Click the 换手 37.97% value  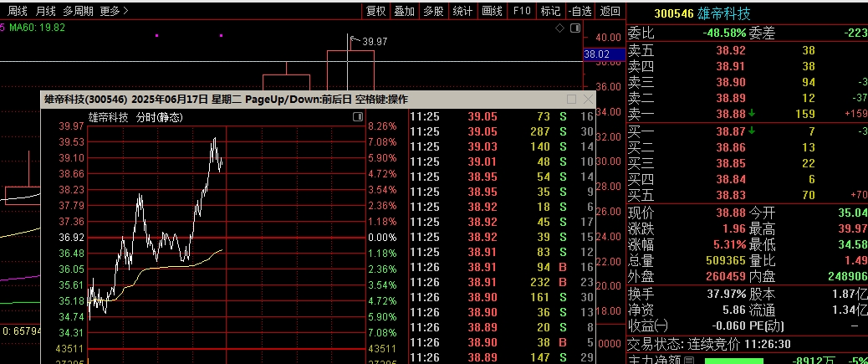click(x=727, y=294)
